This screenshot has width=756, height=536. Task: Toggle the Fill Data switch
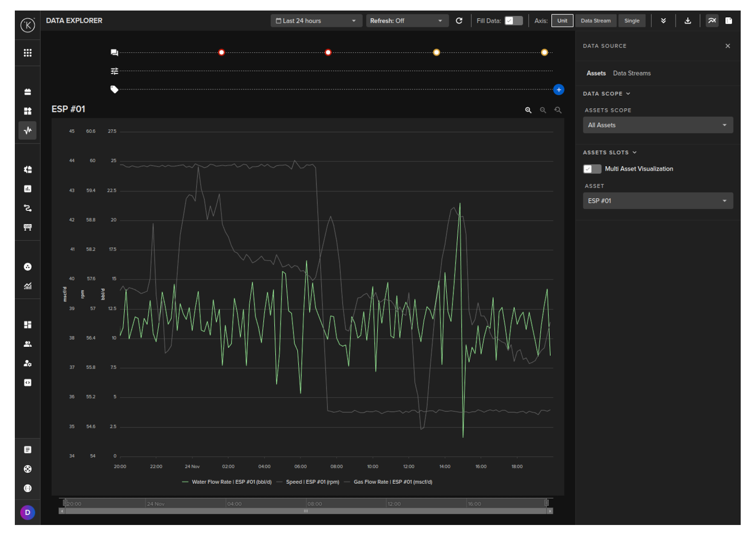(513, 21)
